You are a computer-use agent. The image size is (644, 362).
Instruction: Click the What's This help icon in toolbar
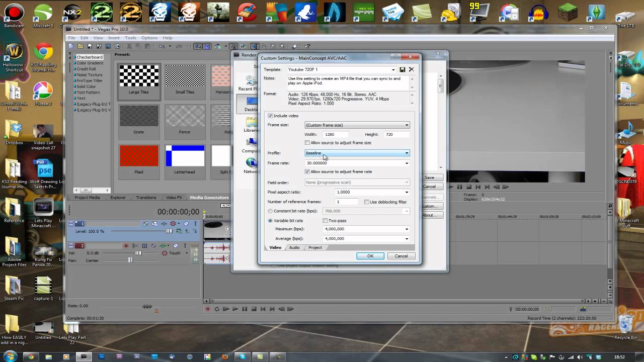(307, 46)
